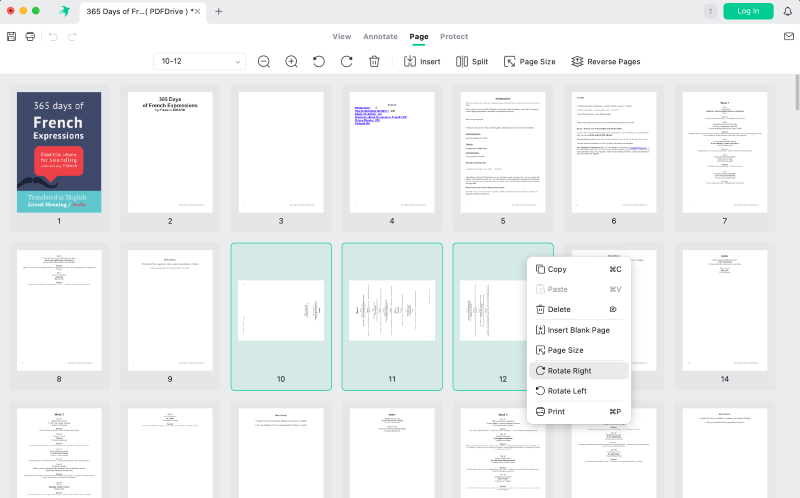This screenshot has width=800, height=498.
Task: Choose Insert Blank Page in context menu
Action: click(579, 330)
